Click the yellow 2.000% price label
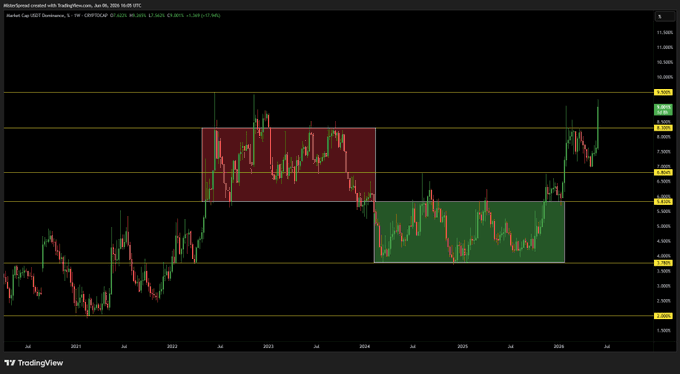This screenshot has height=374, width=680. [x=664, y=316]
